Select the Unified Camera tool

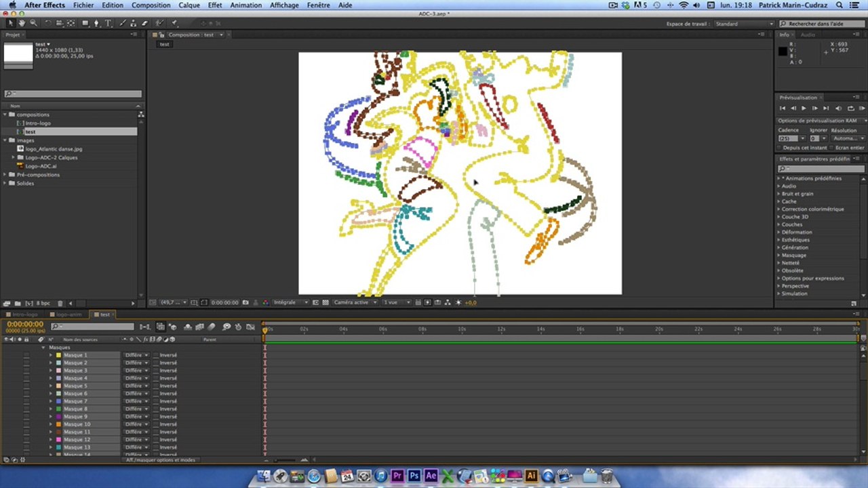60,23
